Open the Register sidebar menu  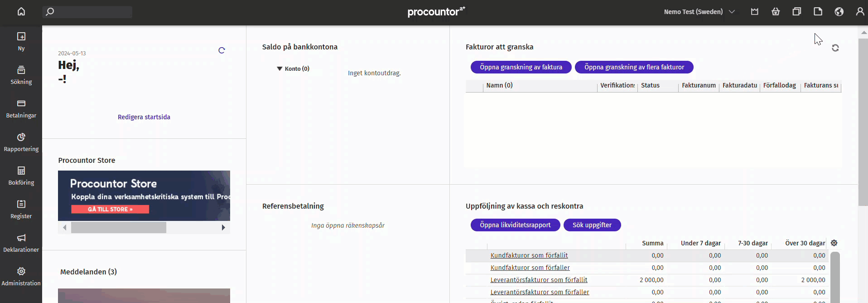21,209
